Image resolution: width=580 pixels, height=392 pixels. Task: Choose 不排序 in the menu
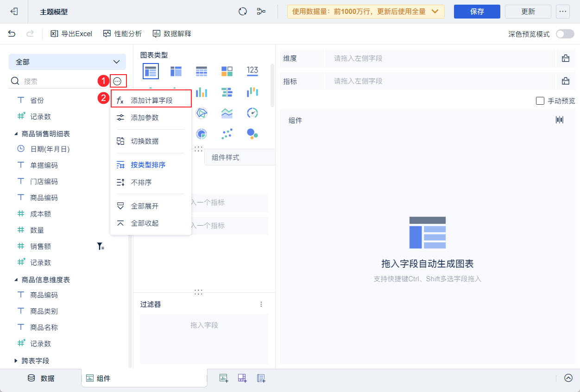coord(151,182)
